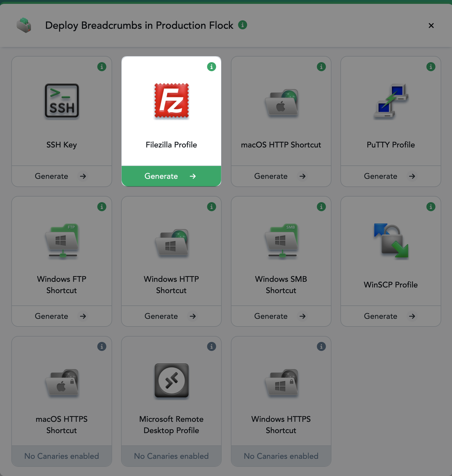
Task: Click the Canary device icon in header
Action: [x=24, y=25]
